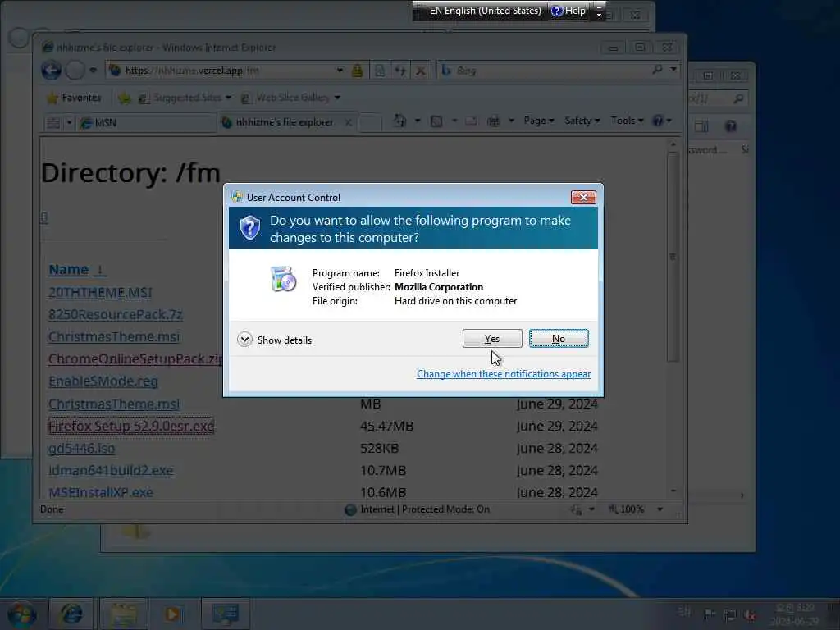The height and width of the screenshot is (630, 840).
Task: Click the Home icon in command bar
Action: coord(399,121)
